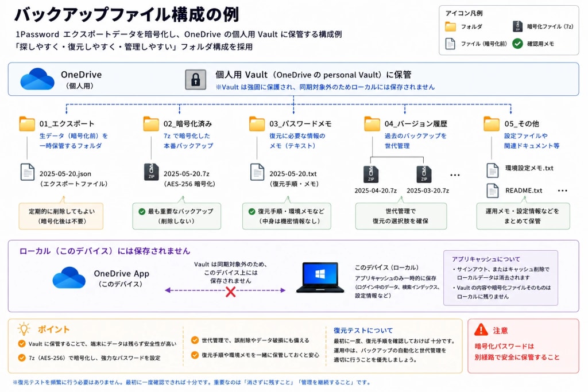Open the 04_バージョン履歴 folder icon
The width and height of the screenshot is (588, 392).
(372, 123)
